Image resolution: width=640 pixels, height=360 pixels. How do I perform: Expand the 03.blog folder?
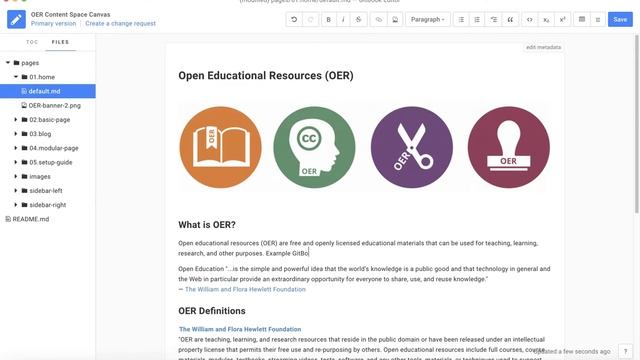tap(16, 134)
